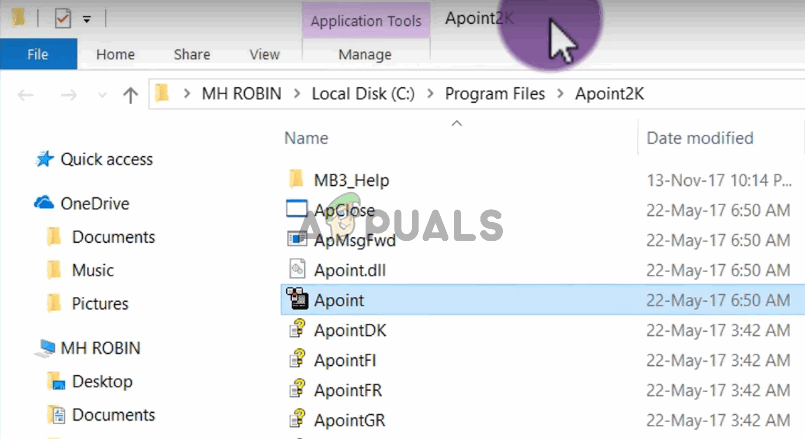Click the MB3_Help folder icon

pyautogui.click(x=296, y=179)
